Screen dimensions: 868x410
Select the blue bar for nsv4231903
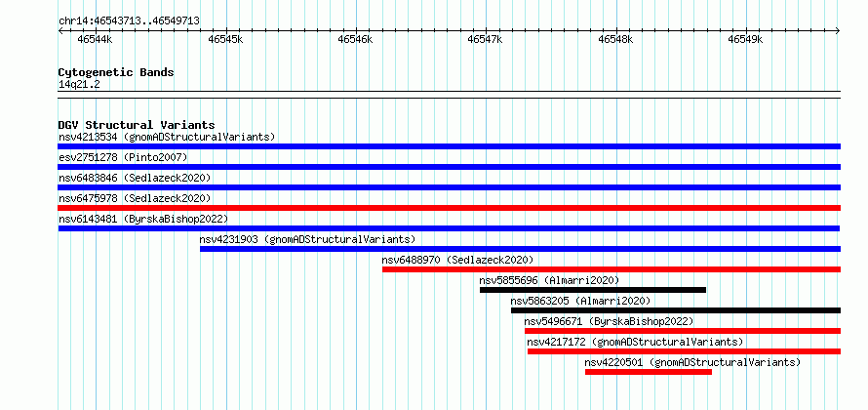click(x=520, y=249)
